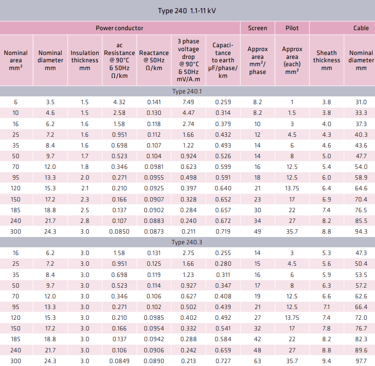Click the cable diameter 97.7
Screen dimensions: 375x366
[361, 361]
